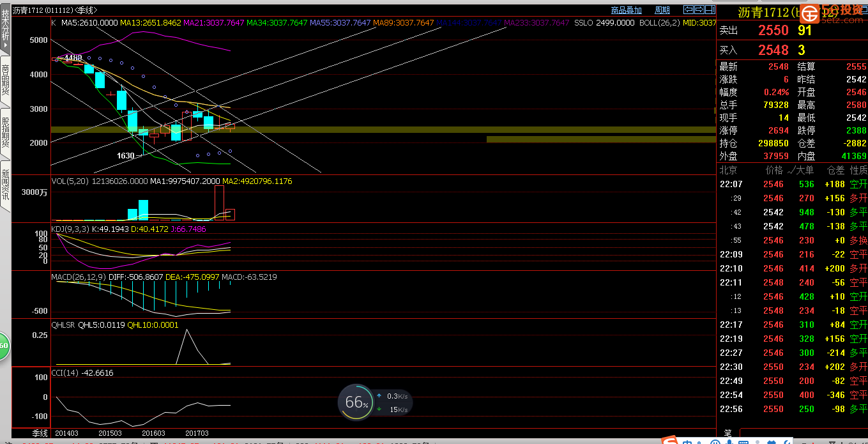Image resolution: width=868 pixels, height=444 pixels.
Task: Click the 季线 period label at chart bottom
Action: coord(41,433)
